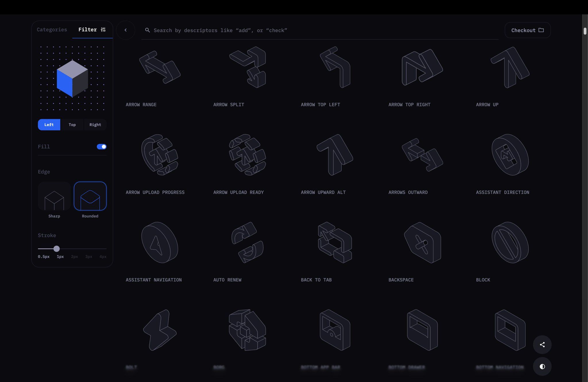Choose the Arrow Upload Progress icon

[x=160, y=155]
